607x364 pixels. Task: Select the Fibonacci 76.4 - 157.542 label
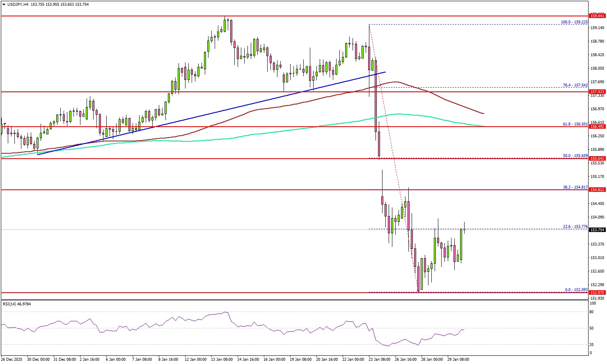pyautogui.click(x=575, y=85)
